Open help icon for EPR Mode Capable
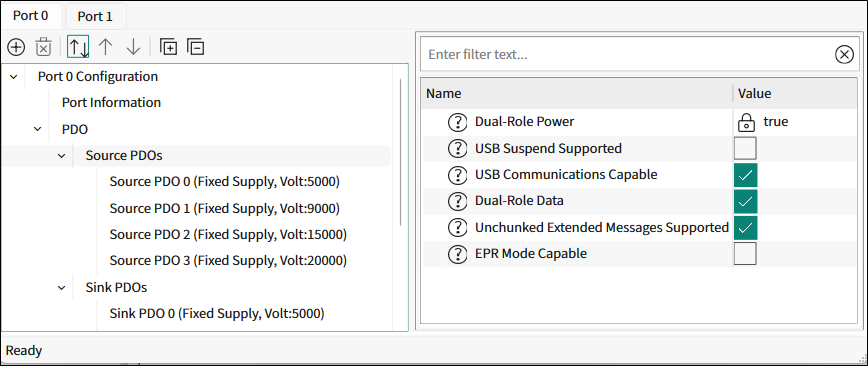Image resolution: width=868 pixels, height=366 pixels. [457, 254]
